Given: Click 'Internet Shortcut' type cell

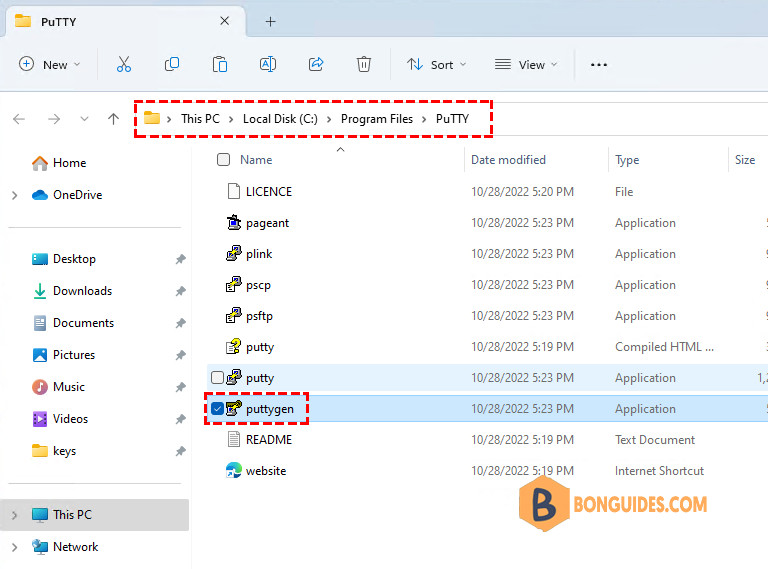Looking at the screenshot, I should [659, 471].
